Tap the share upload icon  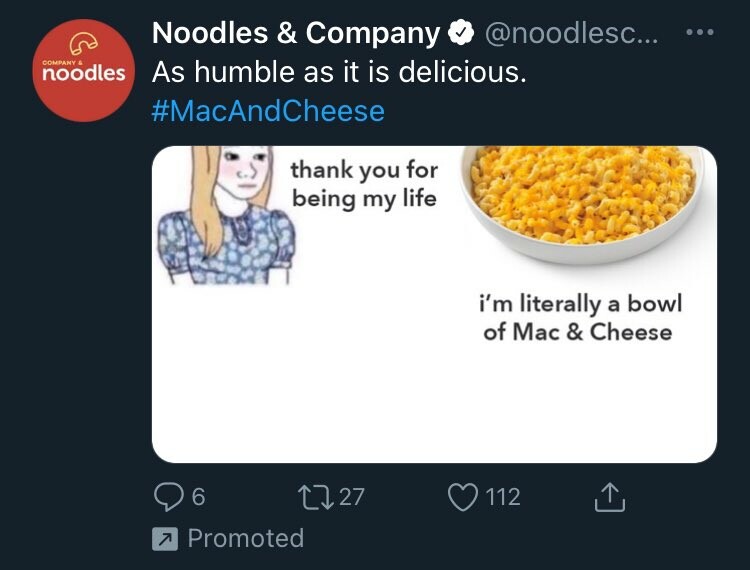click(610, 496)
